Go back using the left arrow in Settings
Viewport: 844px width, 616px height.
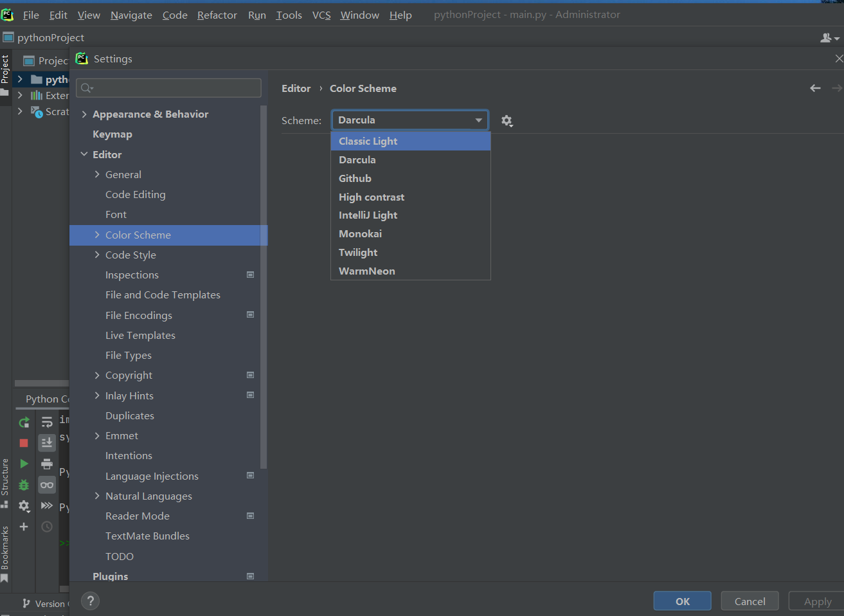tap(815, 88)
